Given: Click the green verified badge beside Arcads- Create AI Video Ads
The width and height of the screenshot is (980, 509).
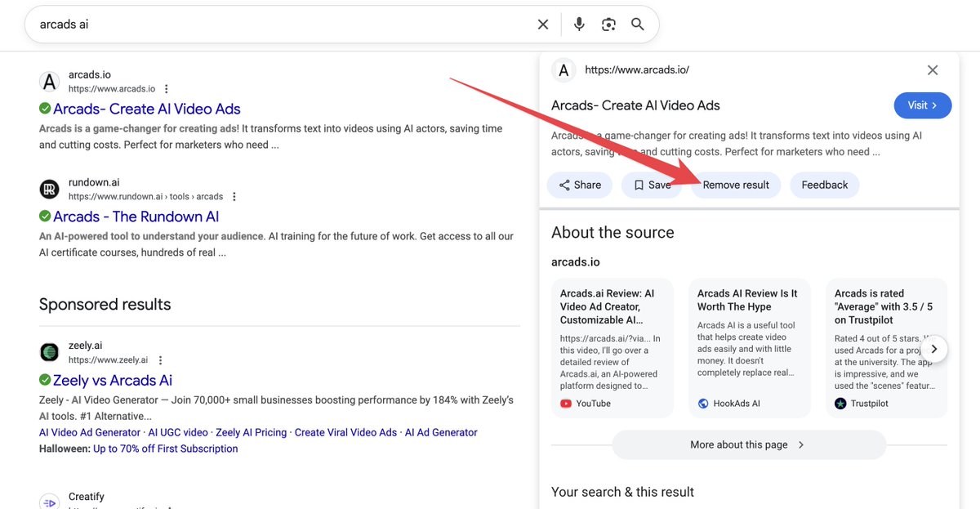Looking at the screenshot, I should click(45, 109).
